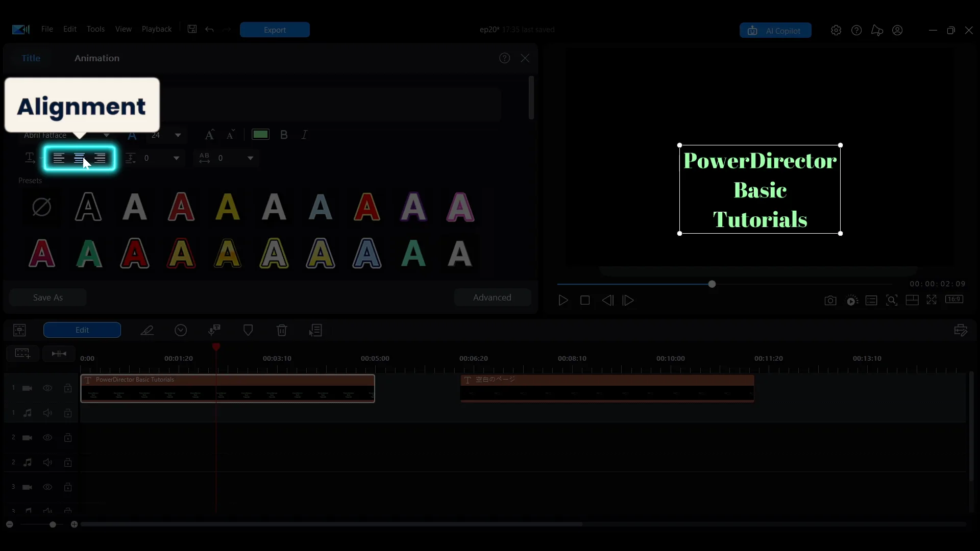The height and width of the screenshot is (551, 980).
Task: Toggle bold formatting for the title
Action: [x=284, y=135]
